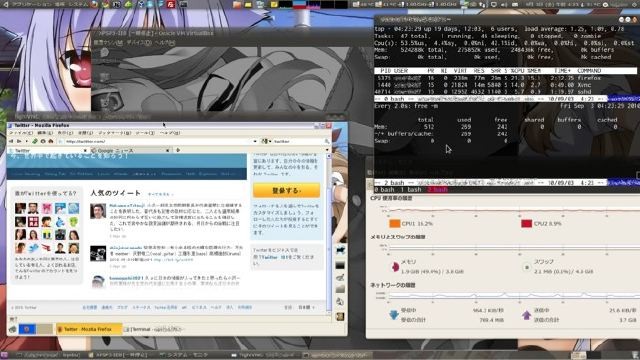Click the second tweet's dark avatar

98,253
